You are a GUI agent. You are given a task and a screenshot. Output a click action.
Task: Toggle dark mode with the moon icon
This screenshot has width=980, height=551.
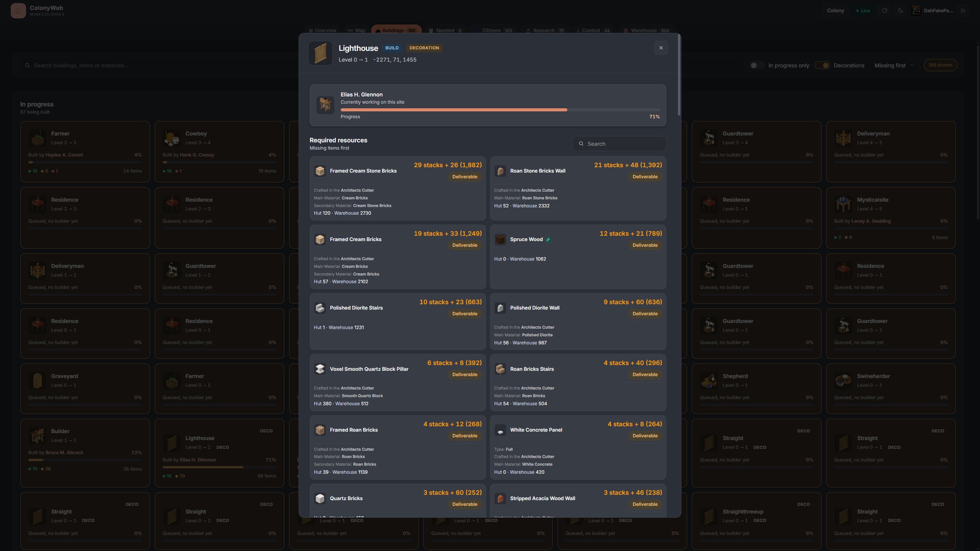[x=900, y=11]
